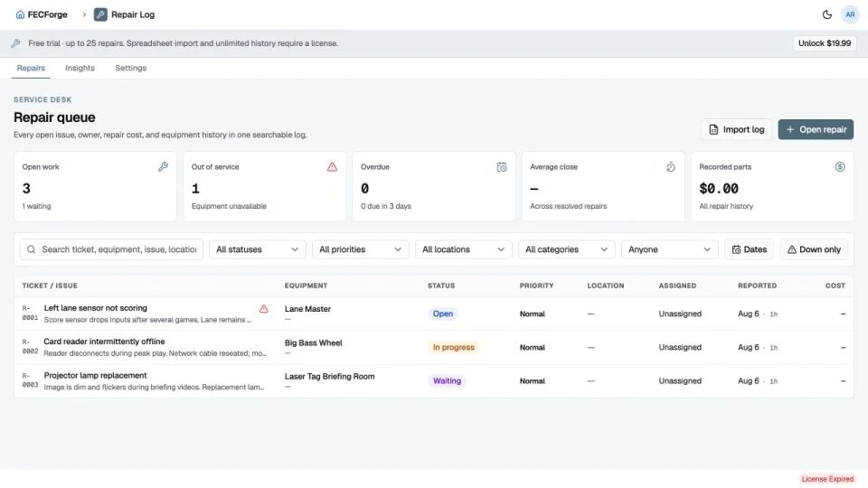Click the Unlock $19.99 button
This screenshot has width=868, height=488.
(825, 43)
